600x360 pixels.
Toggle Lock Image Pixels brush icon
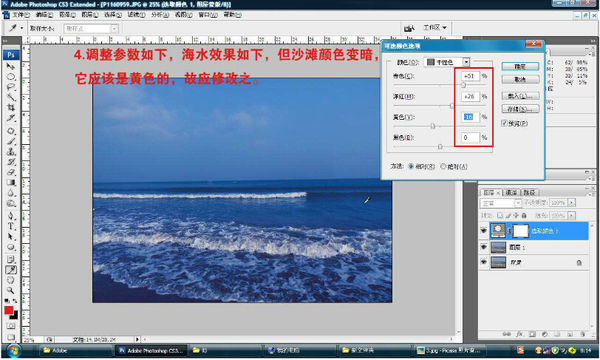point(508,215)
